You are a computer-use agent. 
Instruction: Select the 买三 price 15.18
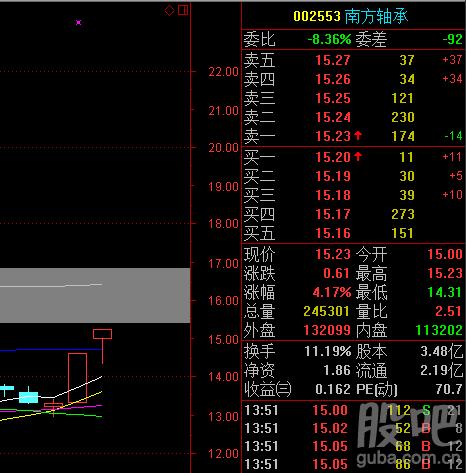pyautogui.click(x=333, y=195)
